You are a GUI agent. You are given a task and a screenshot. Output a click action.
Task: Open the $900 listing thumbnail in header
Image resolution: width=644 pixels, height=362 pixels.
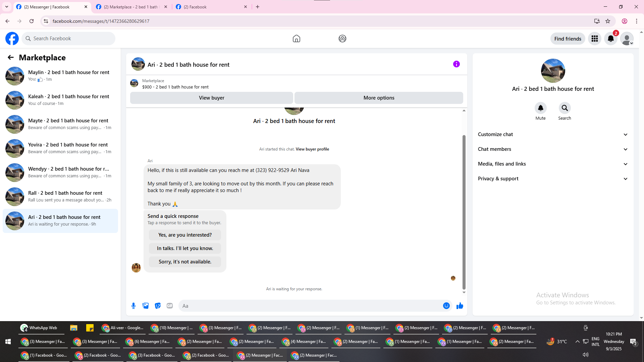coord(134,83)
